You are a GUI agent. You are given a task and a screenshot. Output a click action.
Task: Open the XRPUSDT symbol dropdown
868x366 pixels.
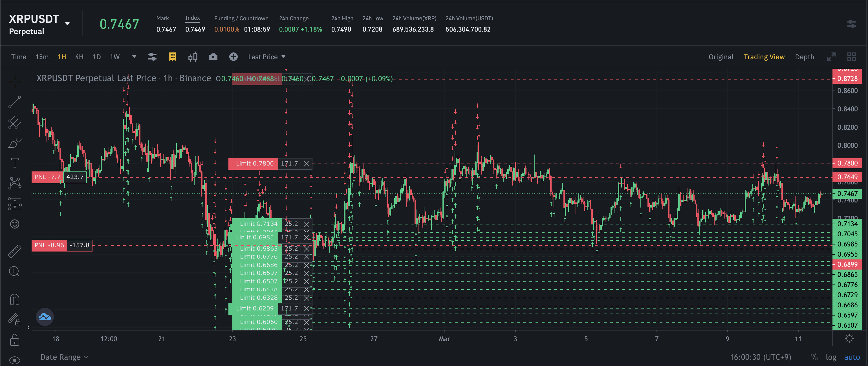click(67, 24)
